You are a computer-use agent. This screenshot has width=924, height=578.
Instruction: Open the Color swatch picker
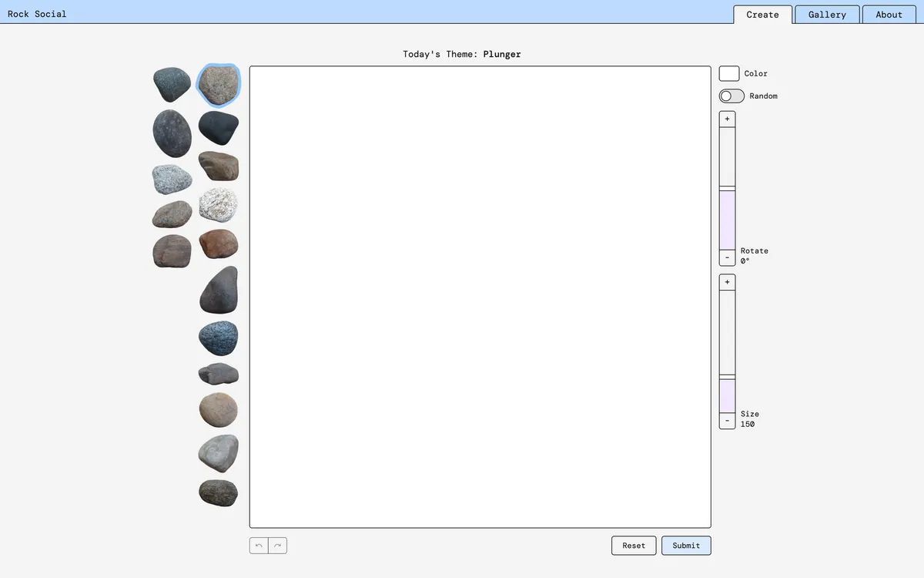(729, 73)
